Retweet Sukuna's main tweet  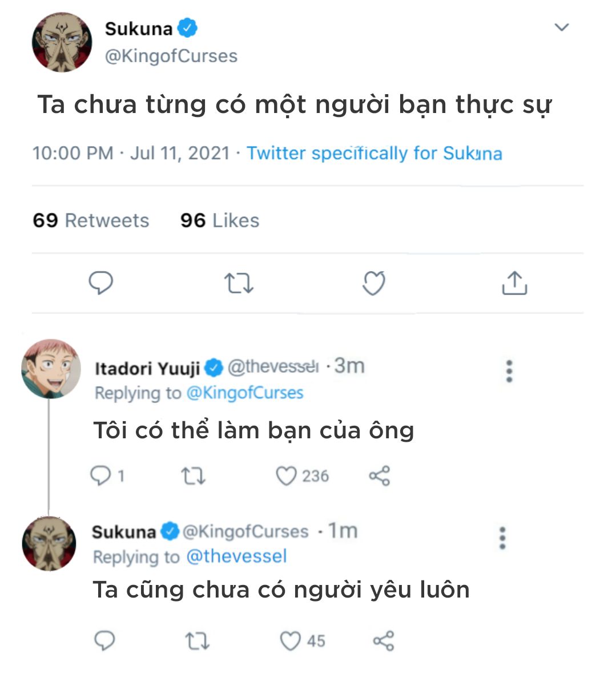point(239,283)
